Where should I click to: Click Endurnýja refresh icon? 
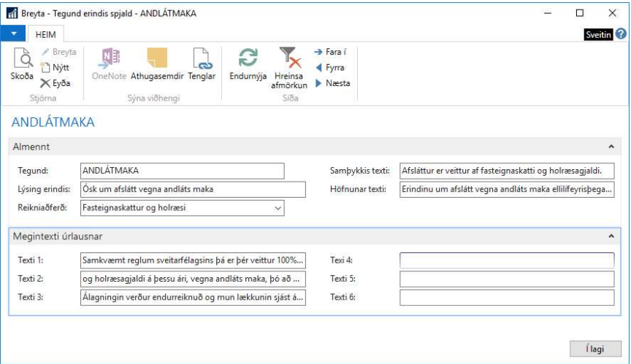249,60
